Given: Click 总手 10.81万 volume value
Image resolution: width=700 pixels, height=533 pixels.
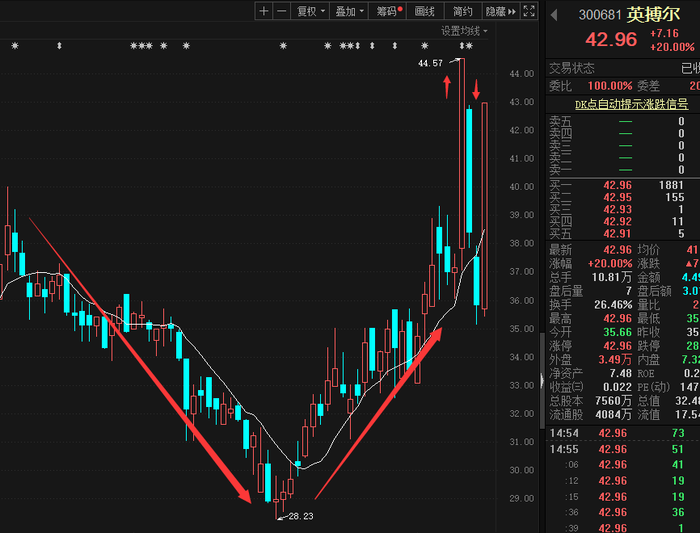Looking at the screenshot, I should pos(611,277).
